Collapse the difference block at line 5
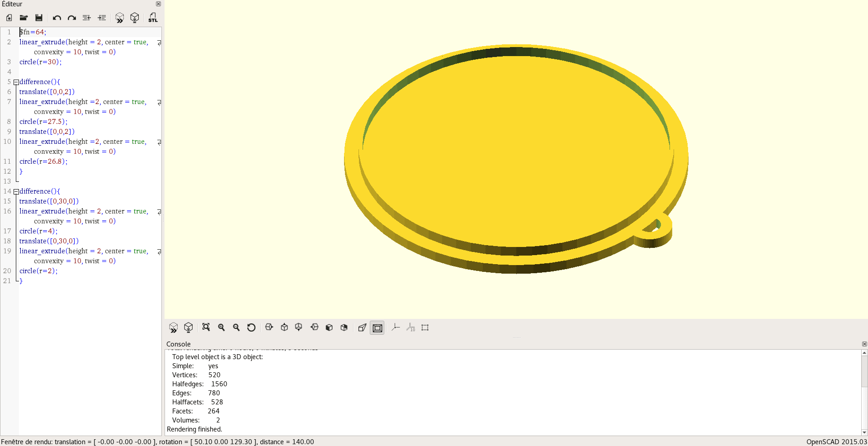 pyautogui.click(x=16, y=82)
